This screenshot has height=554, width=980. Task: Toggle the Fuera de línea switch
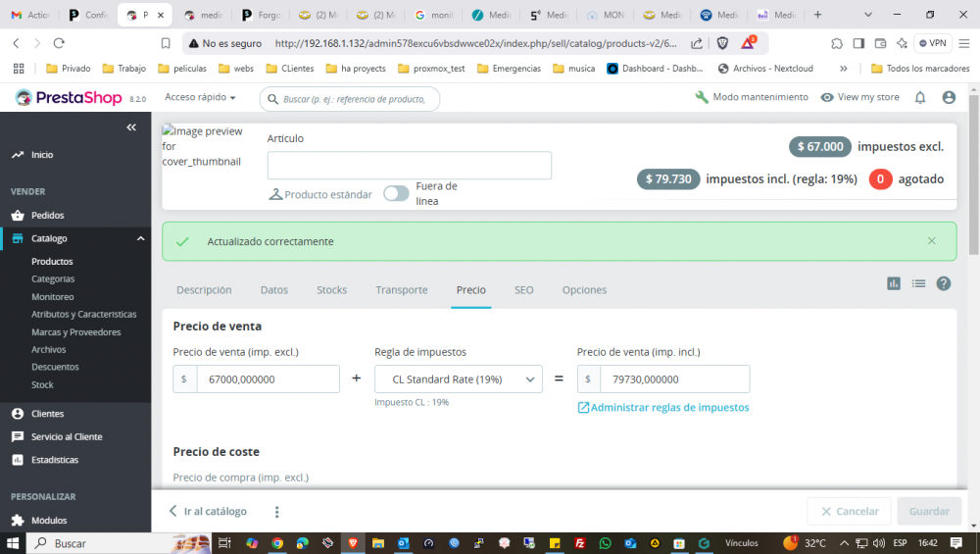pos(396,194)
